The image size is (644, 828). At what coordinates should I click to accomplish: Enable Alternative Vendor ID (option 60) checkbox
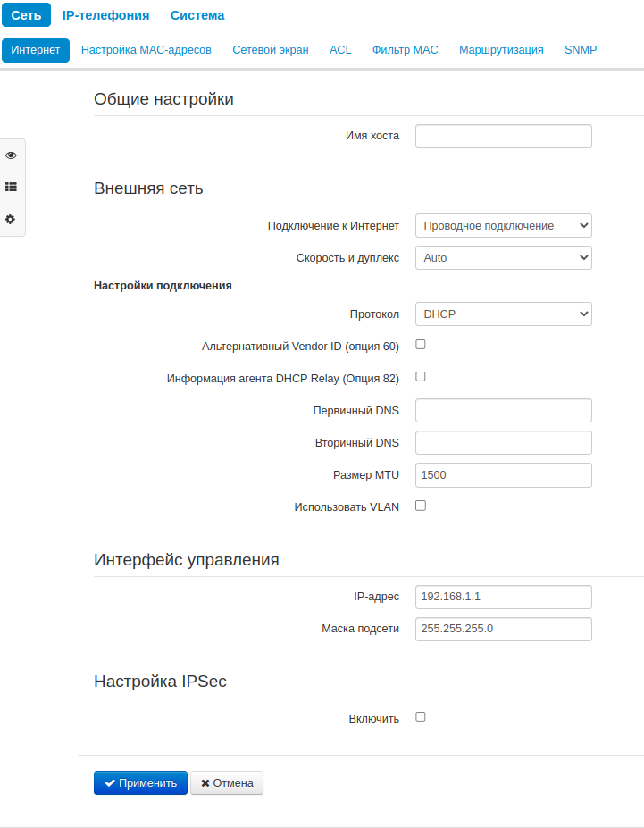coord(421,344)
